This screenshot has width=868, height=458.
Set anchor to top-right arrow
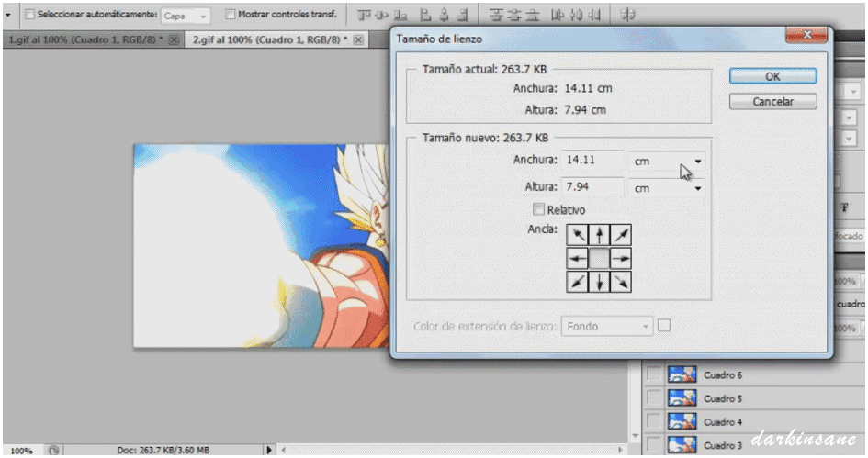pos(621,235)
